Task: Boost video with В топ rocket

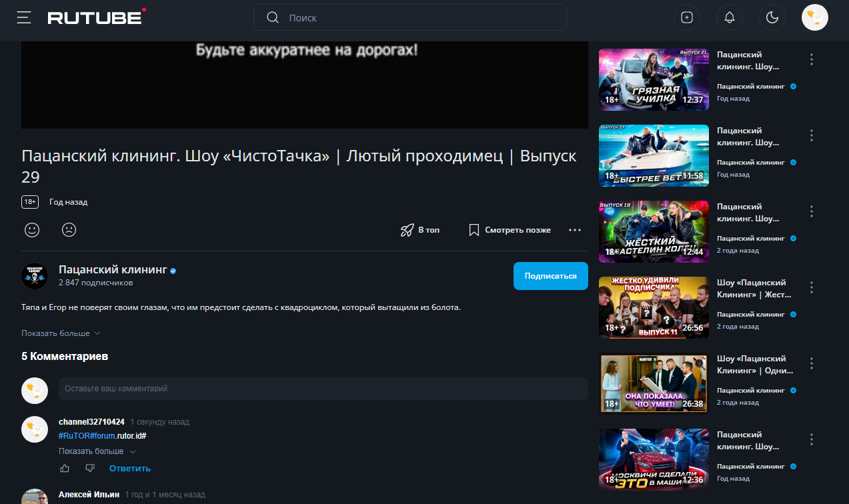Action: click(x=419, y=230)
